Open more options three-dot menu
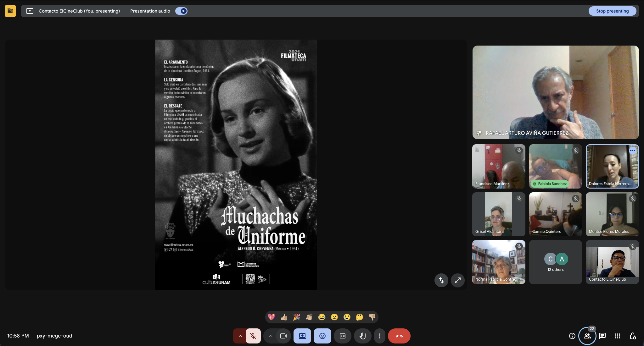Image resolution: width=644 pixels, height=346 pixels. pyautogui.click(x=379, y=336)
